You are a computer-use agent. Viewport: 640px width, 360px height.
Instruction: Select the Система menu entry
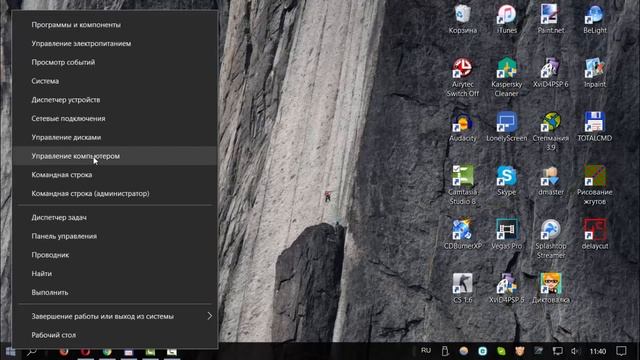click(x=115, y=81)
